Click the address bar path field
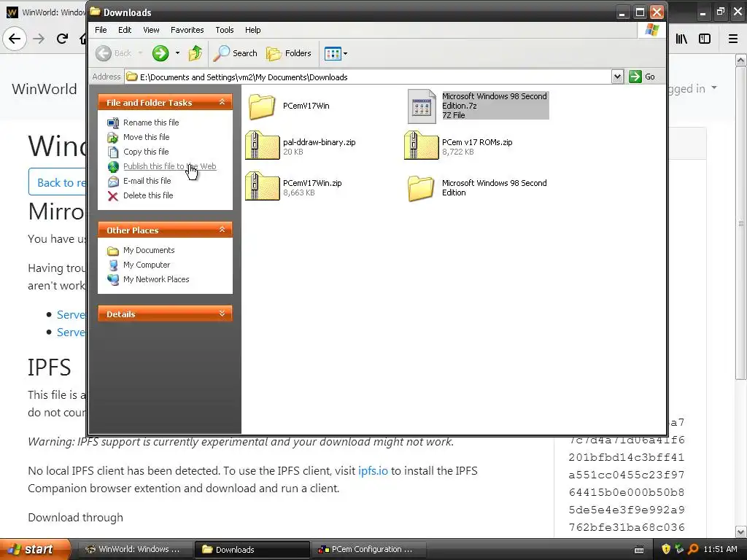The image size is (747, 560). click(368, 77)
